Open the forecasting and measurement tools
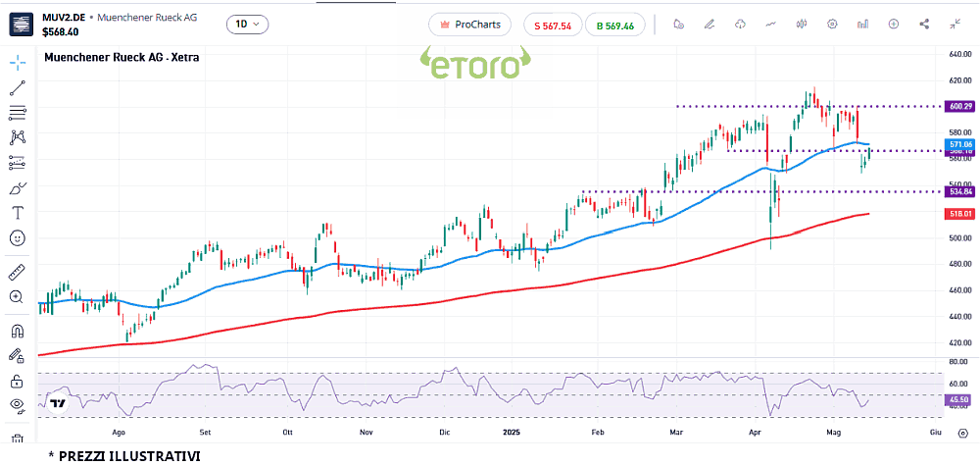The width and height of the screenshot is (980, 465). 18,163
